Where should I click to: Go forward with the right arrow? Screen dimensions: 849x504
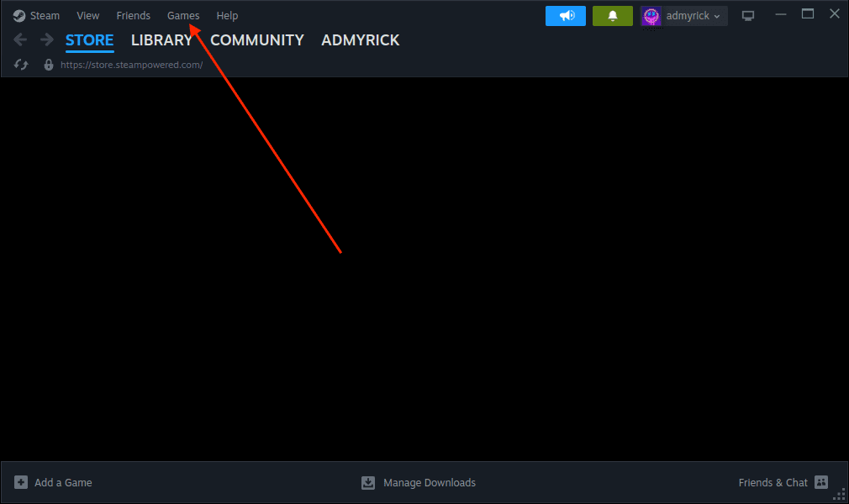47,39
